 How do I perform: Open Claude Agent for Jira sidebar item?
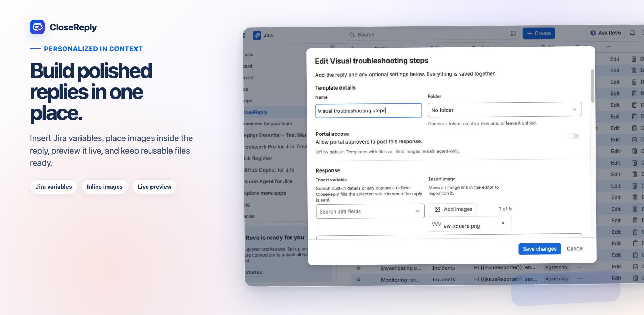[x=268, y=181]
